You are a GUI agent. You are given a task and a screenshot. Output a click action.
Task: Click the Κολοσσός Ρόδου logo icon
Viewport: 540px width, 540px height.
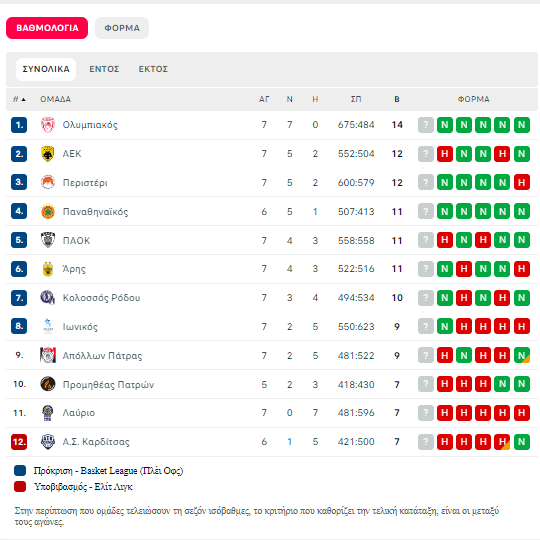click(48, 298)
